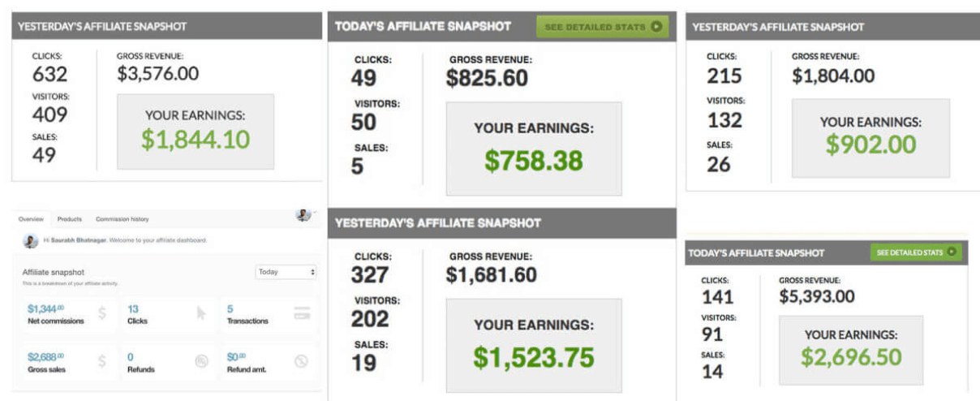Click the dollar icon on the Gross sales card
Image resolution: width=980 pixels, height=401 pixels.
click(101, 362)
